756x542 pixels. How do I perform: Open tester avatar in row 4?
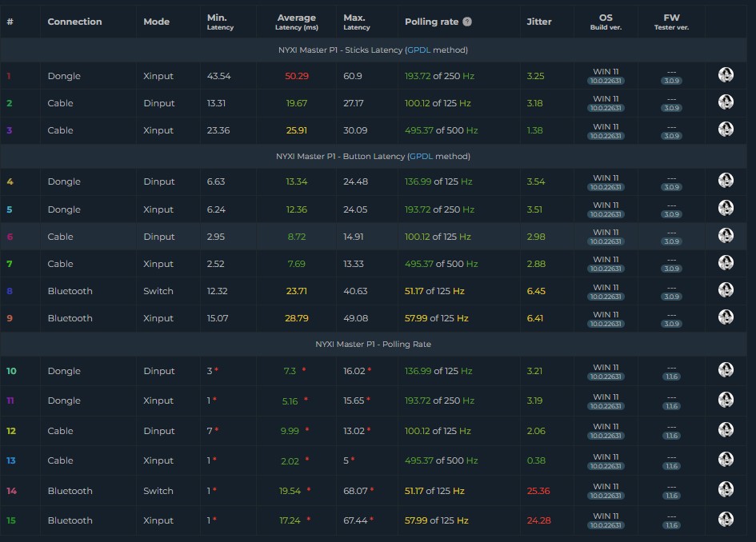click(x=726, y=180)
